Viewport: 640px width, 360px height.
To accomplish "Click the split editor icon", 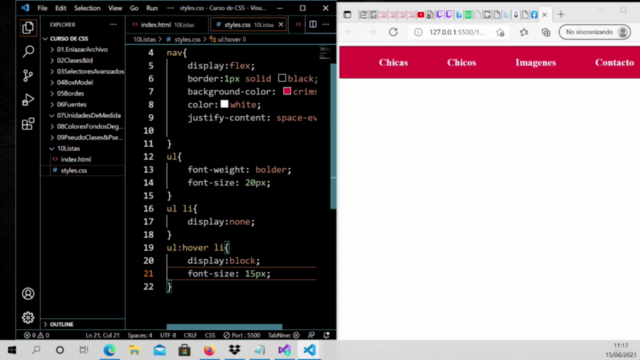I will tap(313, 24).
